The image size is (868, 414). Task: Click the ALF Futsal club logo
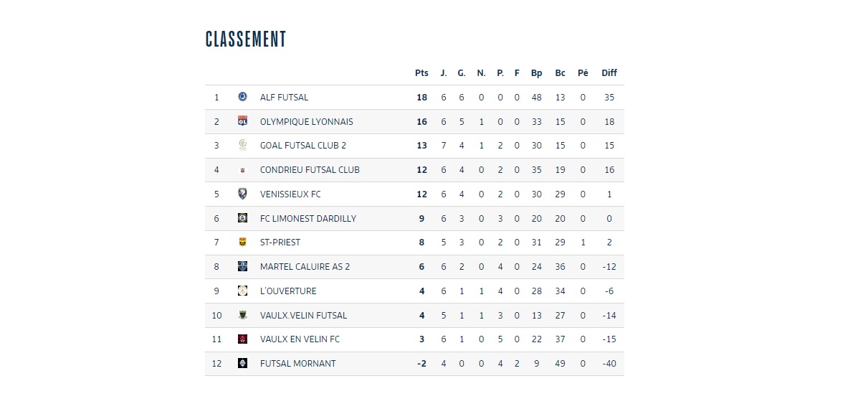(242, 97)
